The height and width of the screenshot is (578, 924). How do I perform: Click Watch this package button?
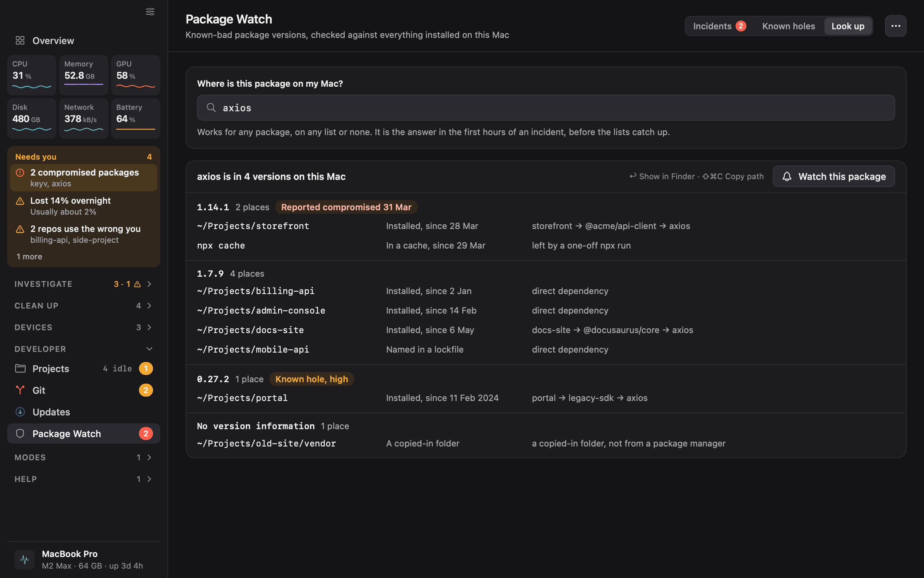tap(834, 176)
